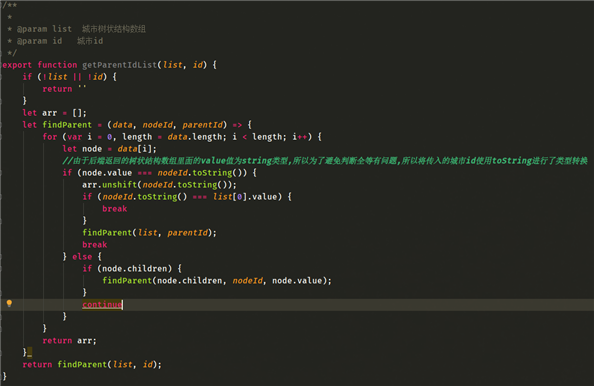Click 'data.length' in the for loop header
594x386 pixels.
195,137
